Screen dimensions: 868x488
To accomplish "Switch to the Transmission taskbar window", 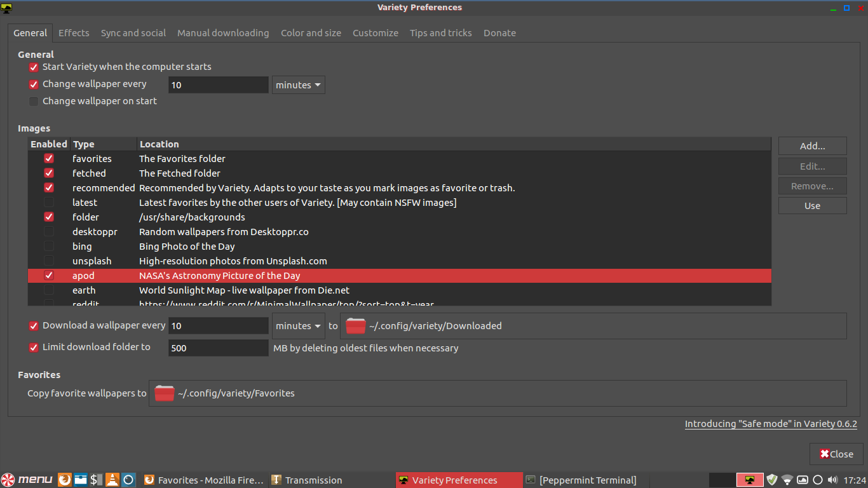I will (330, 480).
